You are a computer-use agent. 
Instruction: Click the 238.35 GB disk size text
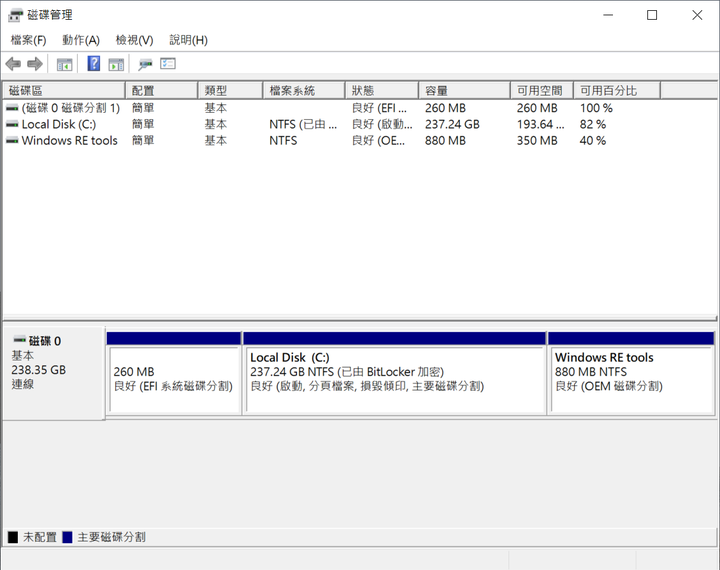(39, 370)
